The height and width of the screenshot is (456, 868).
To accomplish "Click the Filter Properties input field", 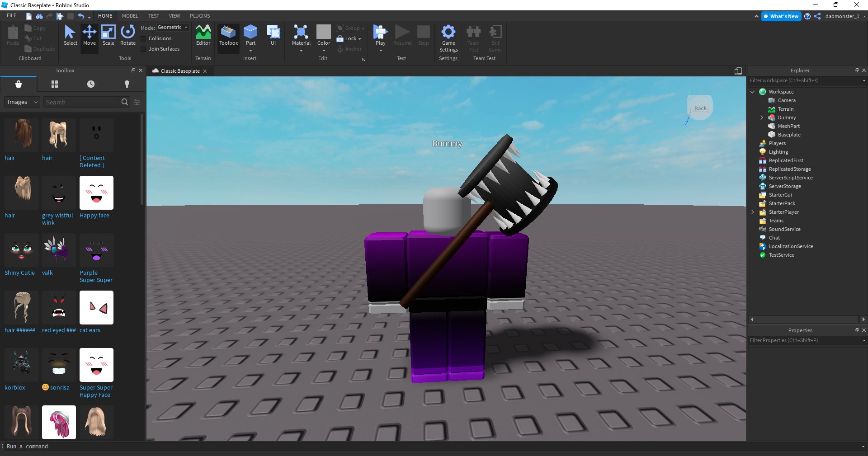I will (x=804, y=340).
